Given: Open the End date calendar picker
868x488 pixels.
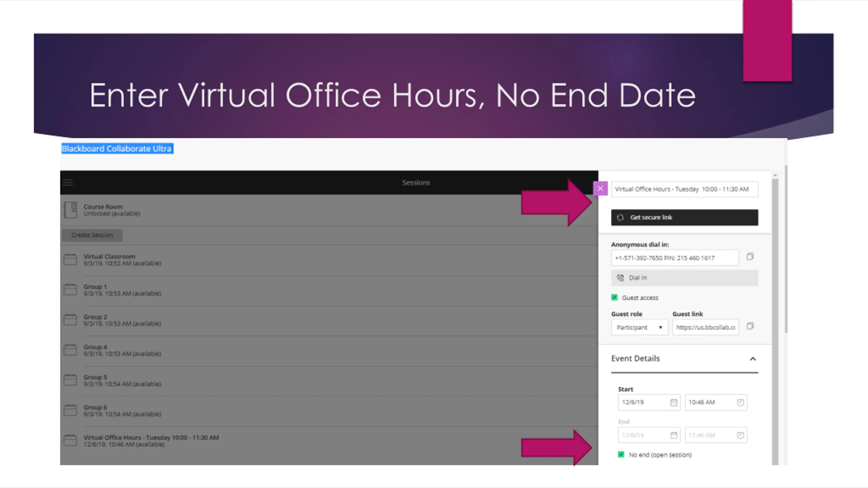Looking at the screenshot, I should click(x=674, y=435).
